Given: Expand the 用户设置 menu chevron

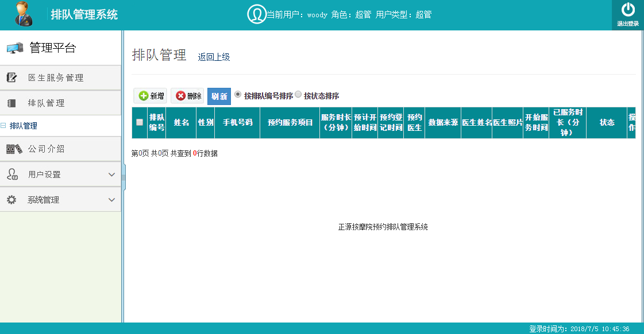Looking at the screenshot, I should pos(112,174).
